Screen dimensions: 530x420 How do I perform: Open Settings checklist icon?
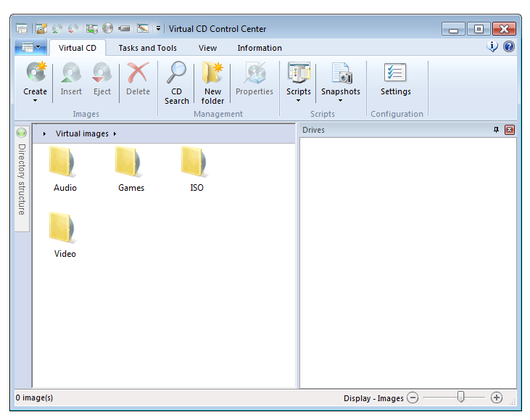tap(395, 72)
